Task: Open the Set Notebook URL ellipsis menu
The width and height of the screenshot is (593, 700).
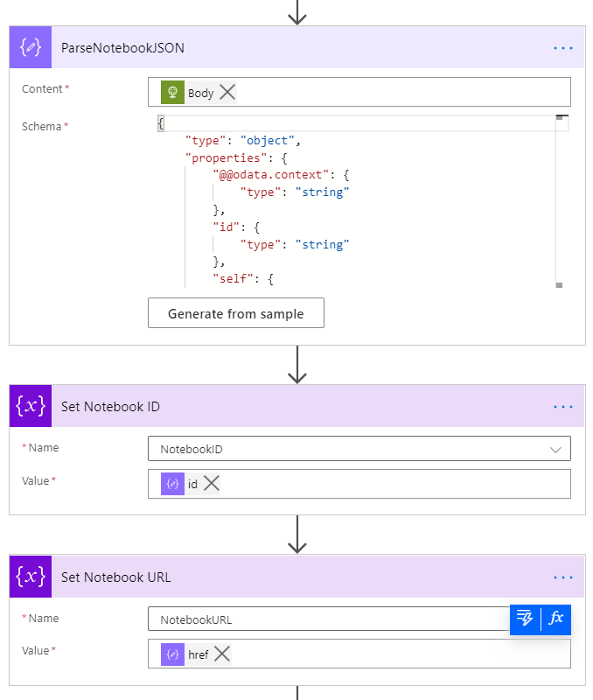Action: point(563,577)
